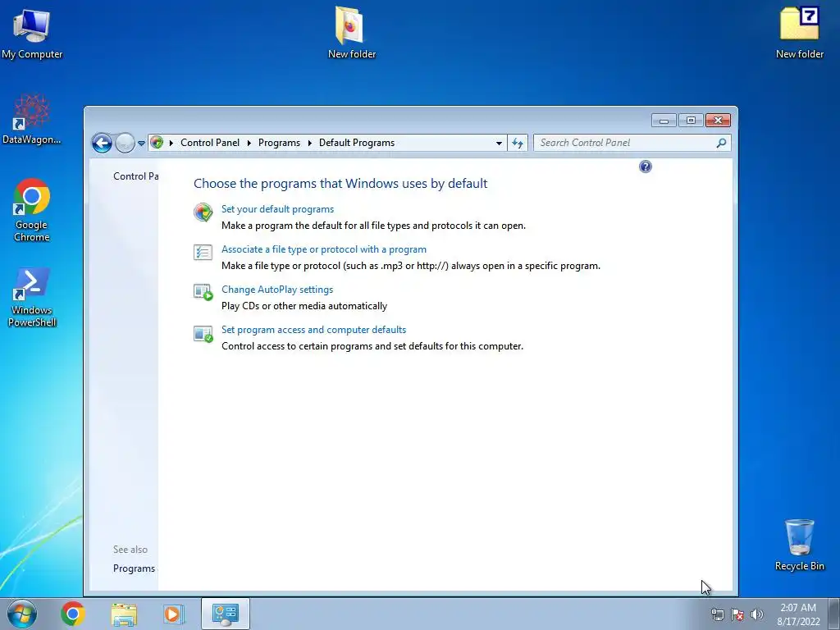The width and height of the screenshot is (840, 630).
Task: Launch Chrome from the taskbar
Action: click(x=73, y=614)
